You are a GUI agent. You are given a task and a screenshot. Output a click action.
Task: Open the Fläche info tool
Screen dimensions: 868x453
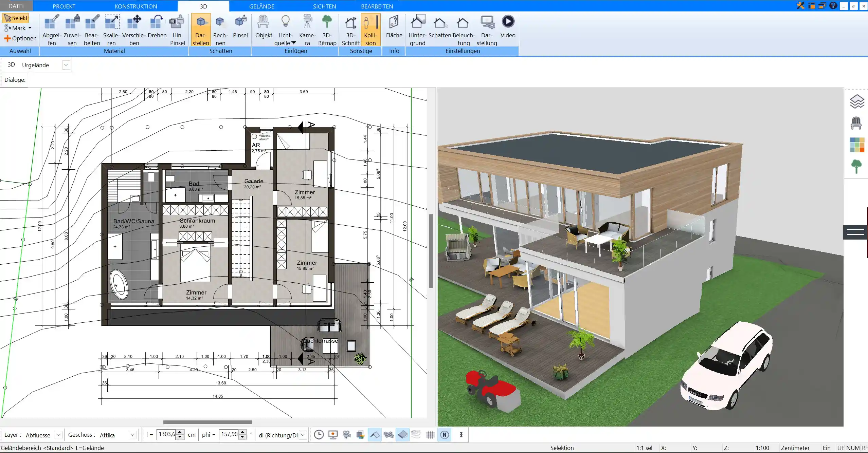tap(394, 26)
